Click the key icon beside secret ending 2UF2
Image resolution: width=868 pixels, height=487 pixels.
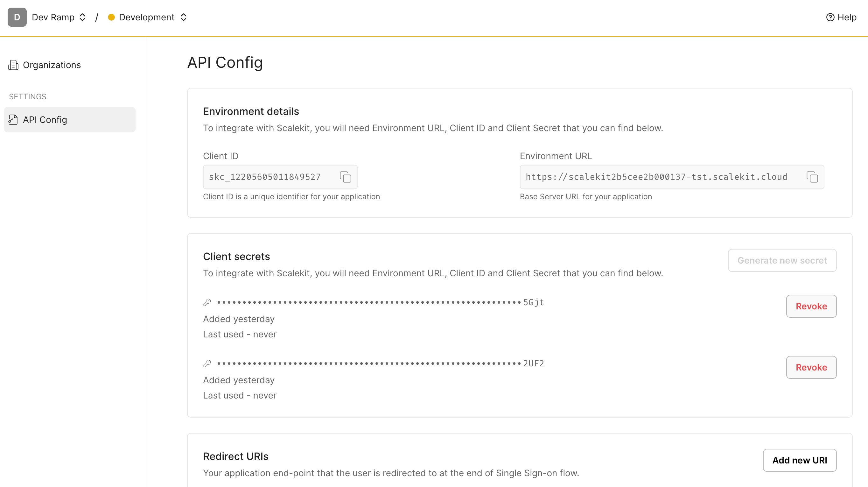coord(207,363)
